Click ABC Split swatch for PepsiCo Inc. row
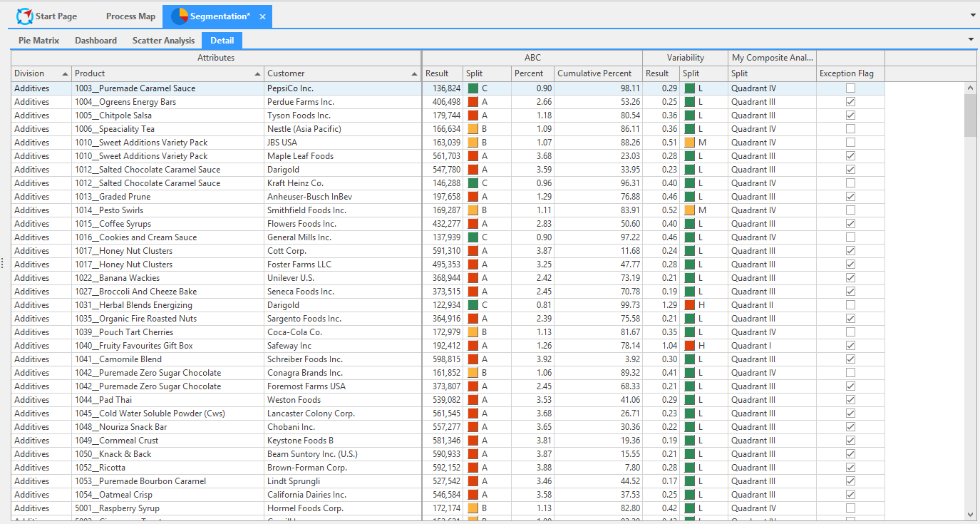 [x=473, y=88]
